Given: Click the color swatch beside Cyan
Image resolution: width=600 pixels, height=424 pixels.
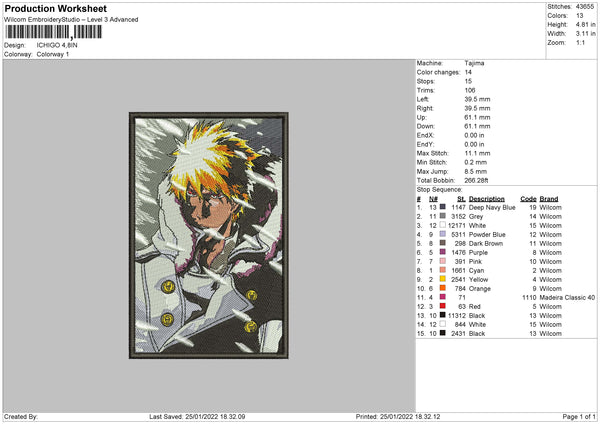Looking at the screenshot, I should 443,270.
